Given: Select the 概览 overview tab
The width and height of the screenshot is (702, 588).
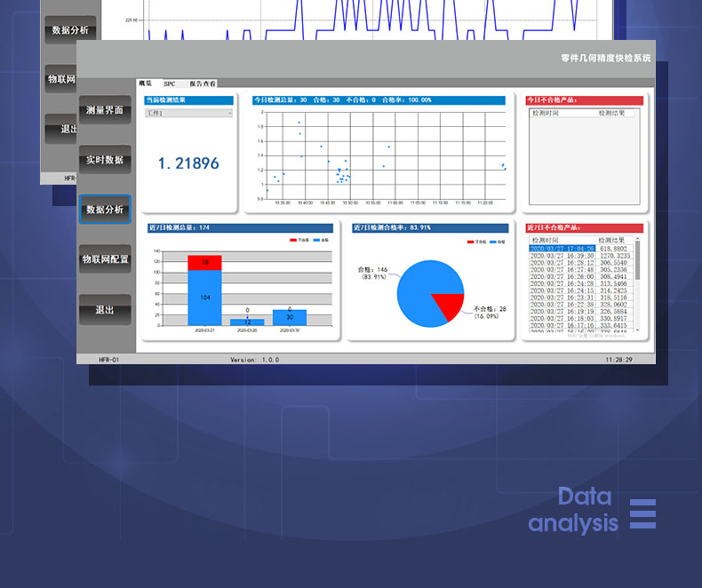Looking at the screenshot, I should [144, 83].
